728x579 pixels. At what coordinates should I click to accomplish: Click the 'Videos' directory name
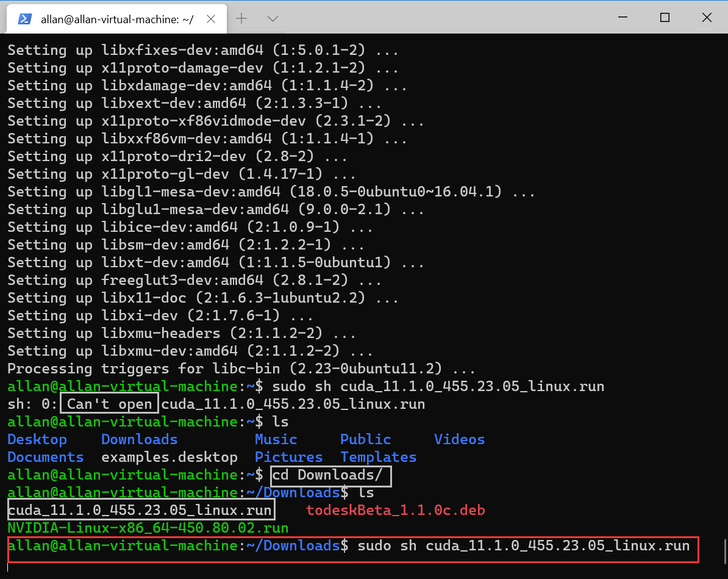459,440
